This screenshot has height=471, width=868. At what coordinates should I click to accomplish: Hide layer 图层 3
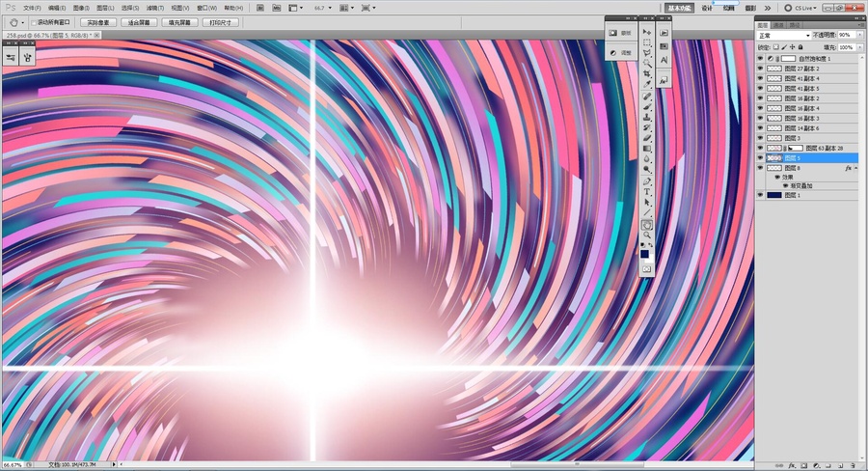tap(760, 138)
